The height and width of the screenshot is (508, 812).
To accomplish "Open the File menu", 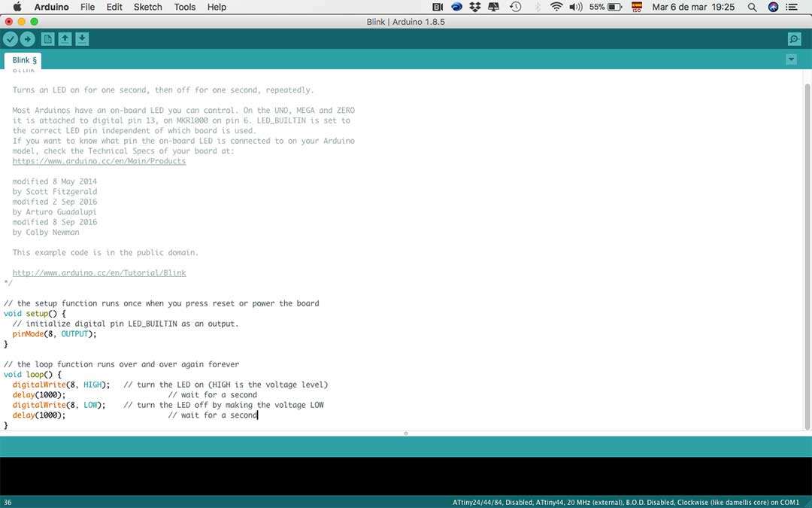I will (87, 7).
